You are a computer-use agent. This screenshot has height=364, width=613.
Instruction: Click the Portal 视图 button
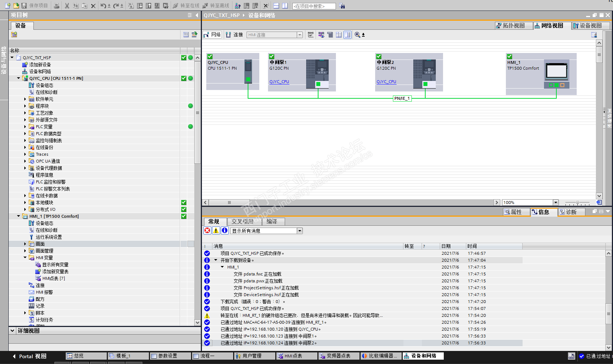pos(30,356)
